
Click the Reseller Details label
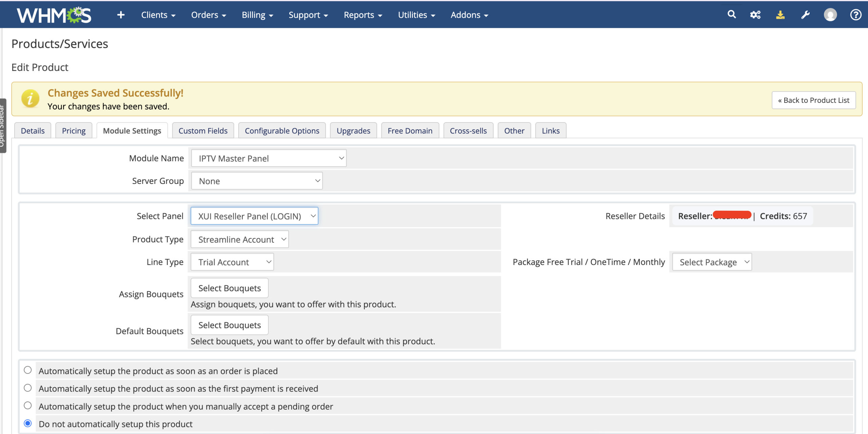point(635,216)
